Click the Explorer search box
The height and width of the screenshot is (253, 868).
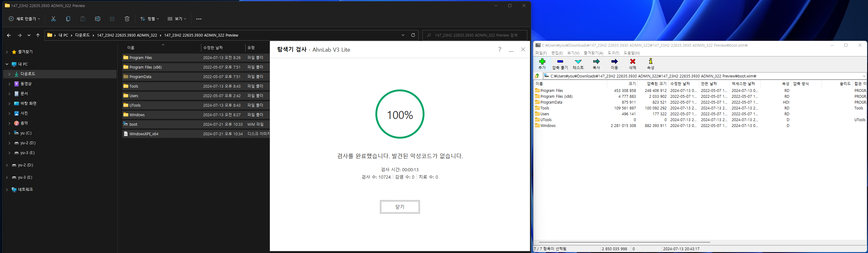(x=475, y=35)
